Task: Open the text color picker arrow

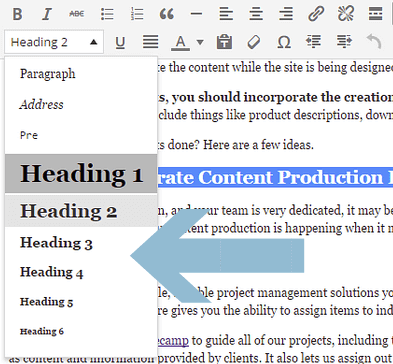Action: (x=200, y=42)
